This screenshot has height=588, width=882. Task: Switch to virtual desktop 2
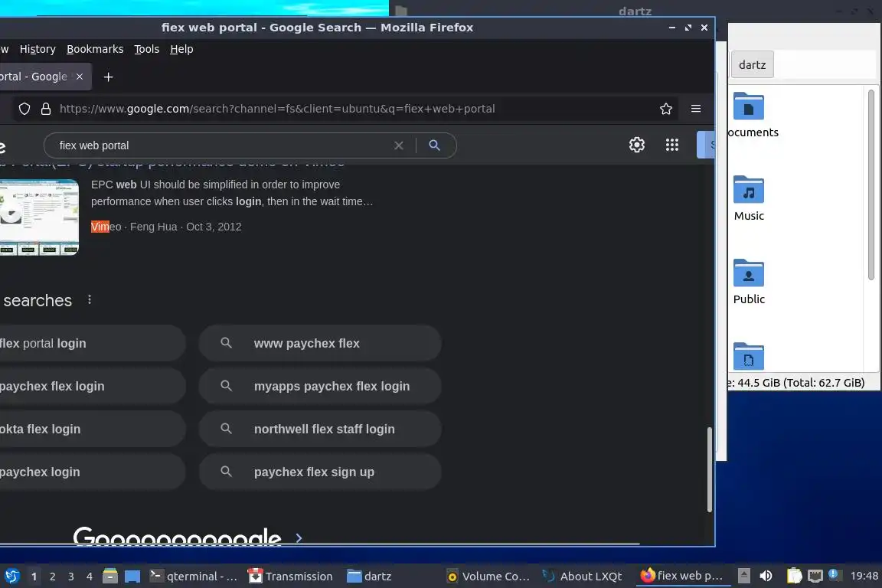point(53,577)
